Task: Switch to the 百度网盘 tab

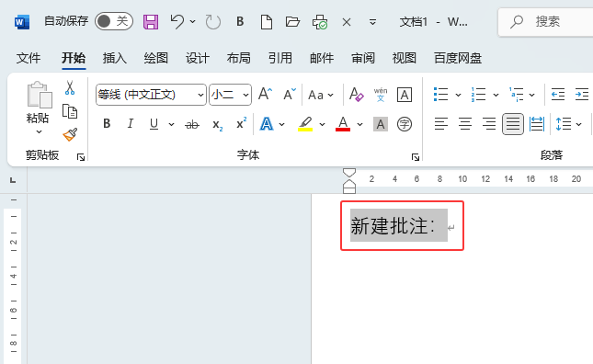Action: coord(458,58)
